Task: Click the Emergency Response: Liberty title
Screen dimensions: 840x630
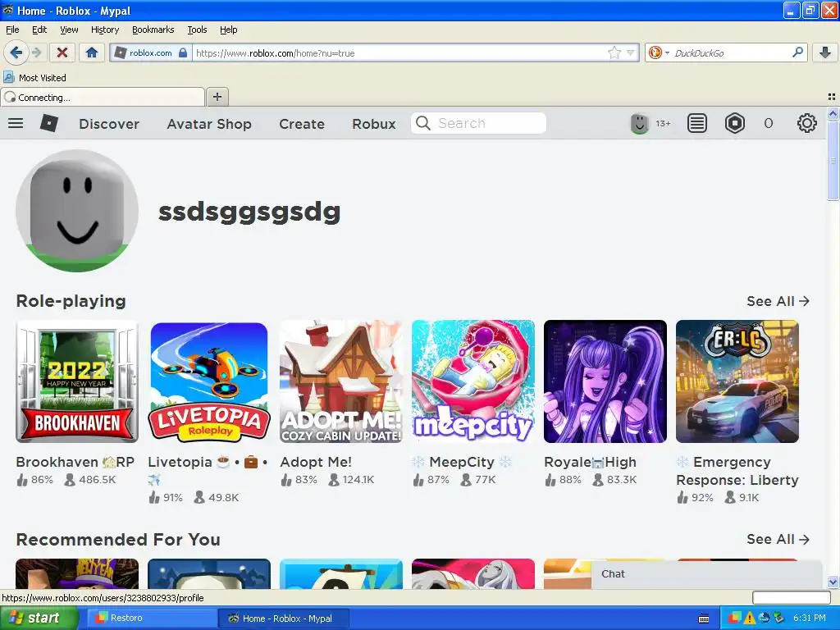Action: (737, 471)
